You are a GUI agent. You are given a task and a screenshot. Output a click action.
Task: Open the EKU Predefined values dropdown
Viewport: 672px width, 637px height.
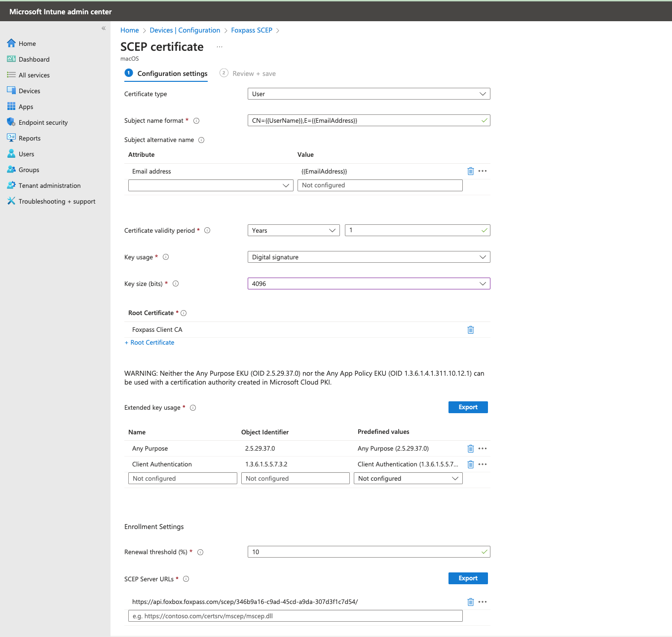[408, 478]
